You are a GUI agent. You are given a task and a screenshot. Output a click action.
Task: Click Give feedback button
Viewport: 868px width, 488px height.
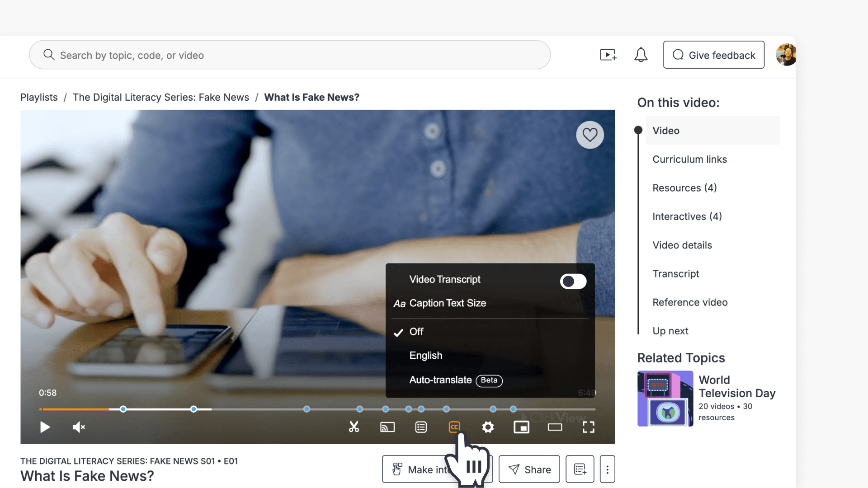714,55
